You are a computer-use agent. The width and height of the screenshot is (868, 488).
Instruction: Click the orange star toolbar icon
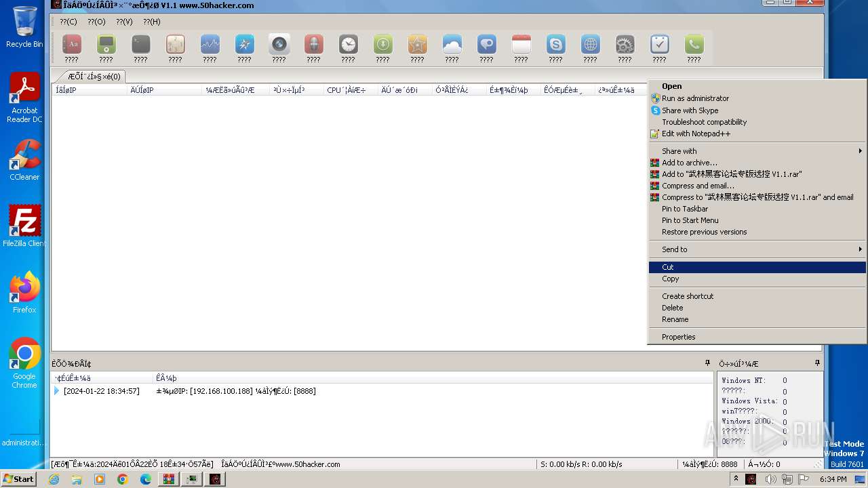tap(417, 45)
